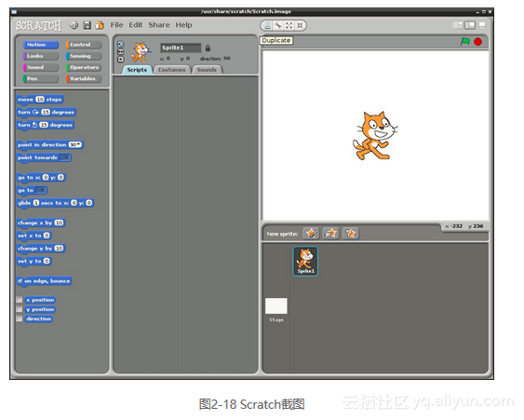Viewport: 524px width, 420px height.
Task: Select the Delete scissors tool
Action: click(278, 25)
